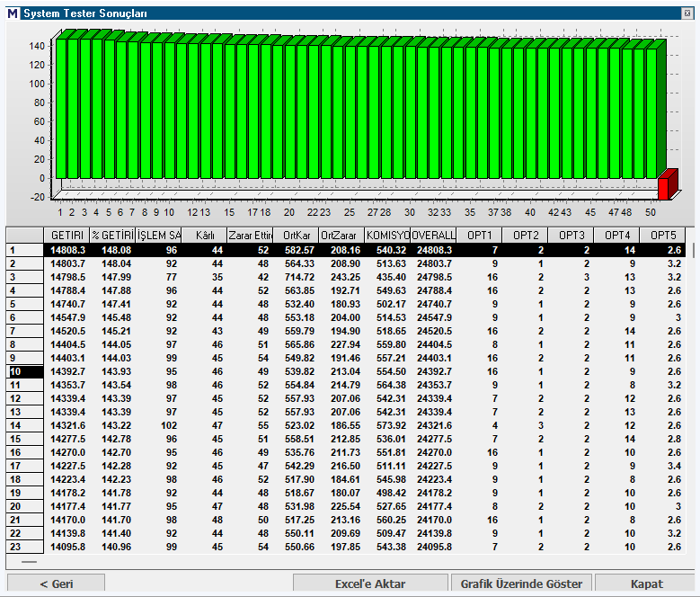This screenshot has height=597, width=700.
Task: Click OVERALL cell 24139.8
Action: [x=433, y=533]
